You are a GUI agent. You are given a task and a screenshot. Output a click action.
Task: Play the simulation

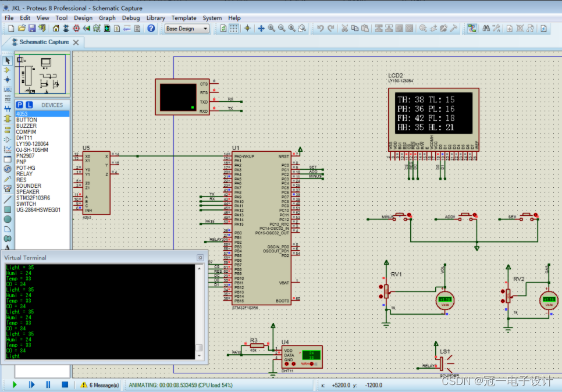pos(15,384)
